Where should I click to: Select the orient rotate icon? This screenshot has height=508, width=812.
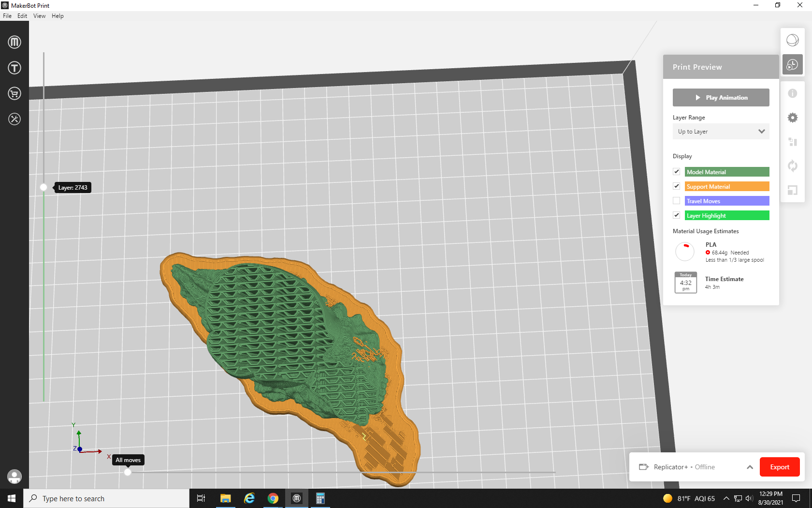(793, 166)
